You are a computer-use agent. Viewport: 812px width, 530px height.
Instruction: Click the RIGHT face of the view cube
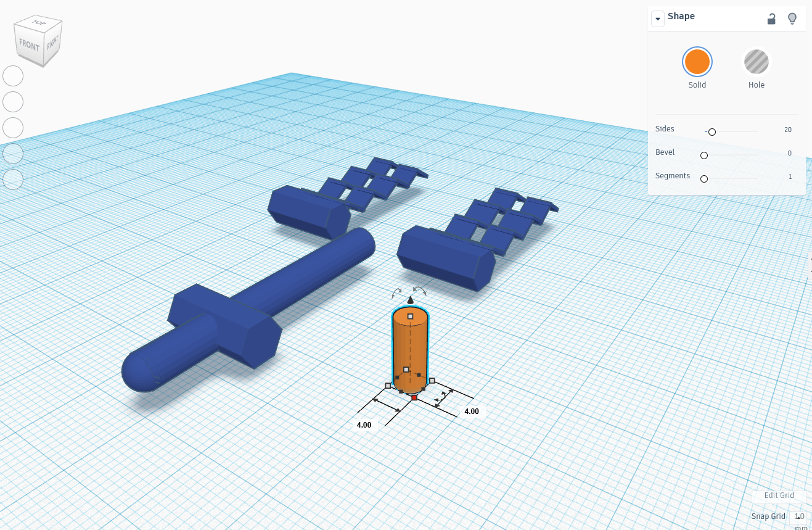(x=52, y=43)
